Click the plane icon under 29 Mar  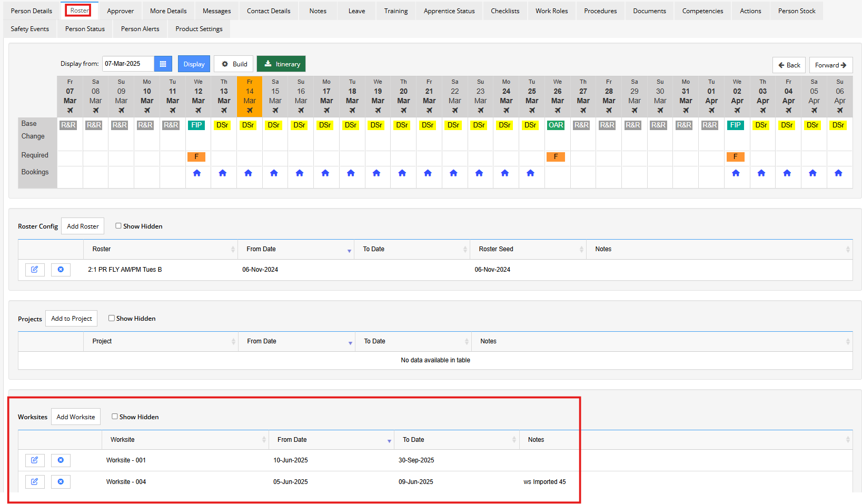635,111
